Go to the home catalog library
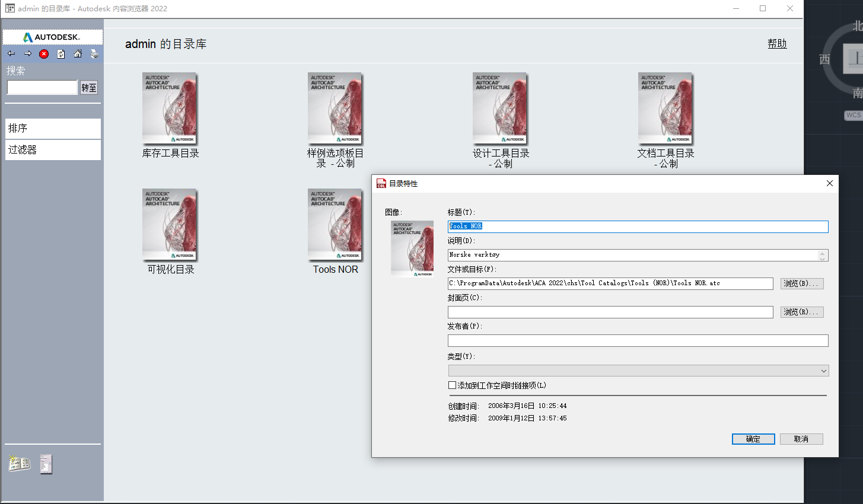Image resolution: width=863 pixels, height=504 pixels. pos(78,54)
